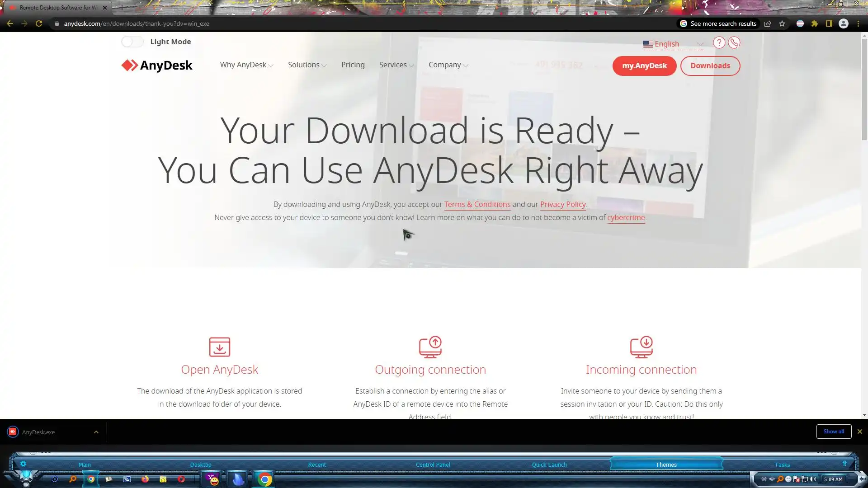868x488 pixels.
Task: Click the page vertical scrollbar
Action: point(864,90)
